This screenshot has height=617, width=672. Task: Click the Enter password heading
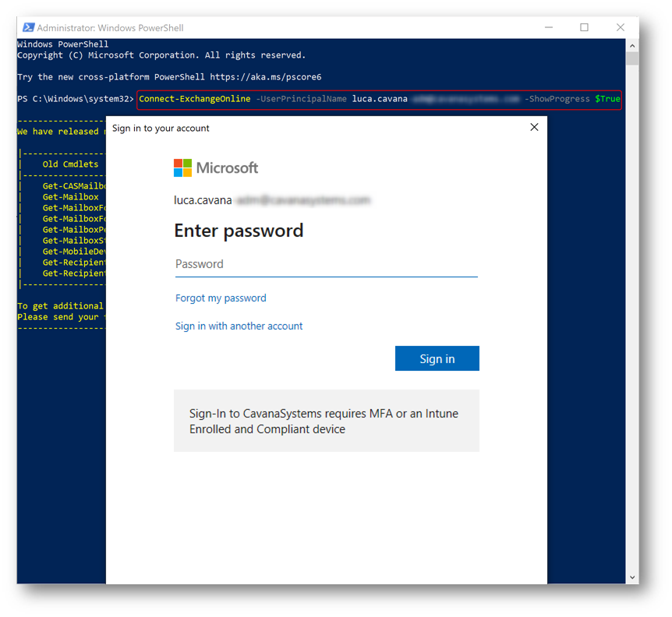coord(239,231)
